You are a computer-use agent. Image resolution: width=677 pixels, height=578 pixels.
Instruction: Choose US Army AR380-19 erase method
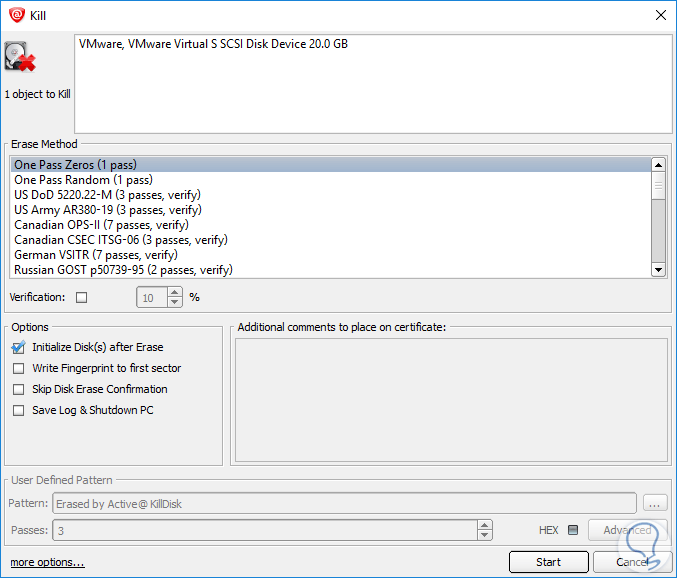pyautogui.click(x=330, y=210)
